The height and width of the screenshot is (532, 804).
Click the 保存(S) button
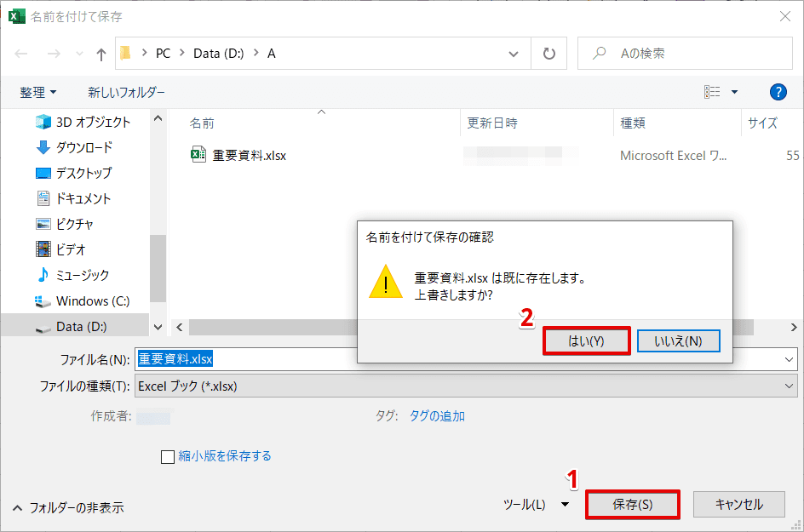[x=633, y=504]
